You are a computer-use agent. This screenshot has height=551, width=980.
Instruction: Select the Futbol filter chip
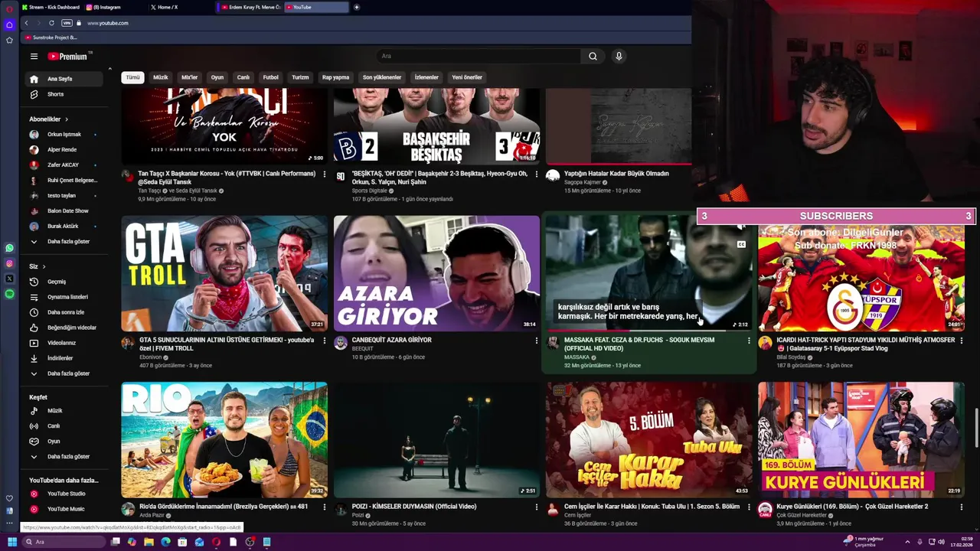coord(271,77)
